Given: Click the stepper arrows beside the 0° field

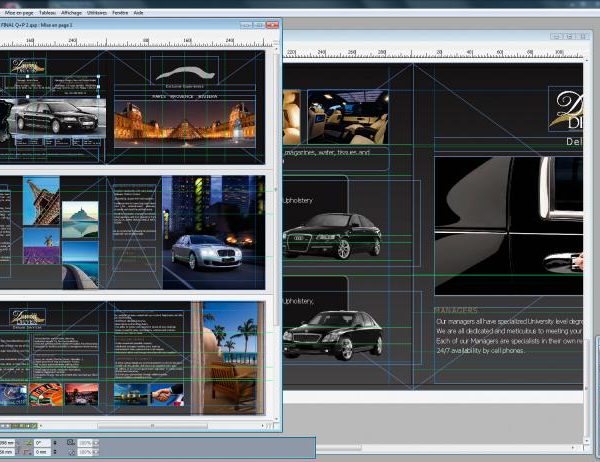Looking at the screenshot, I should click(55, 443).
